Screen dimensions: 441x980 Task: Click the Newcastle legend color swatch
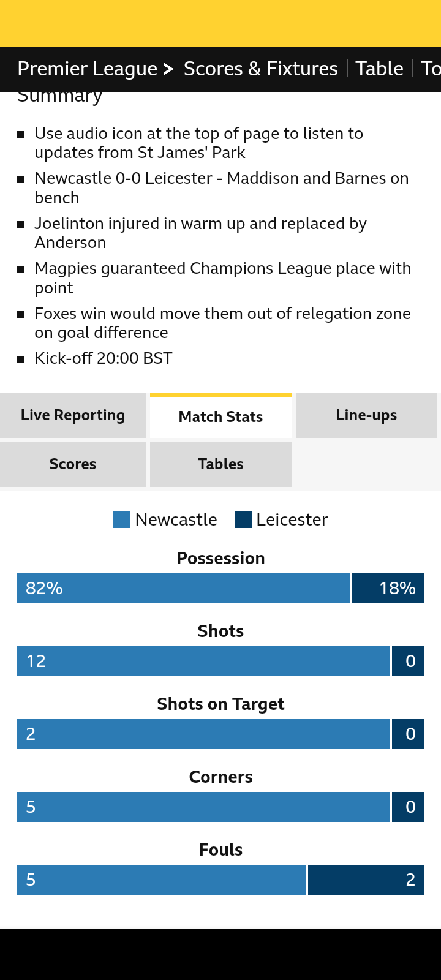coord(122,519)
